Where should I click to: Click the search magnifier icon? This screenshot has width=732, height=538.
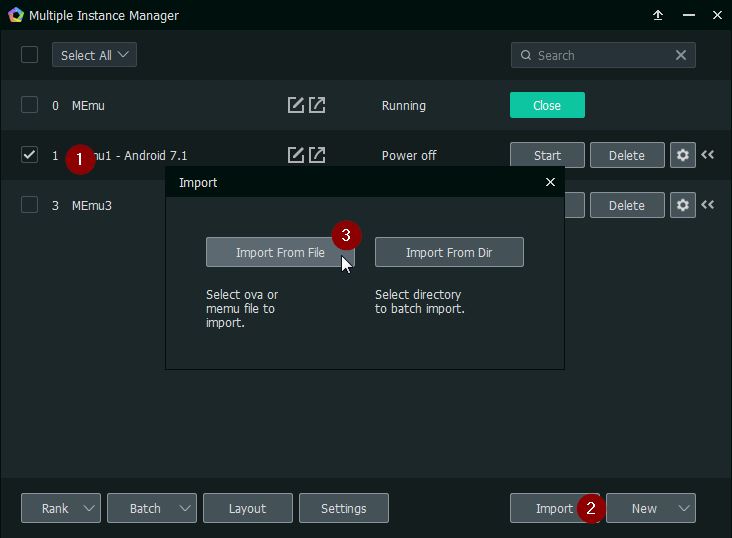526,55
